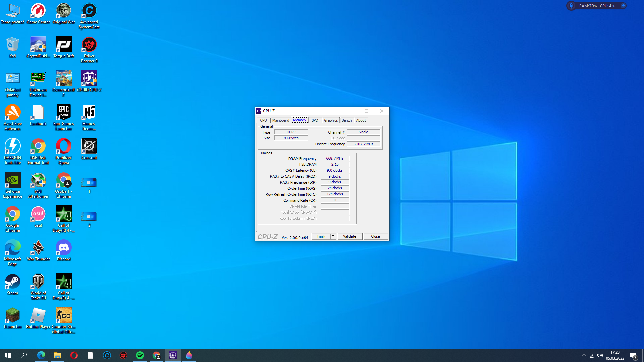Open the volume control in system tray

tap(600, 355)
